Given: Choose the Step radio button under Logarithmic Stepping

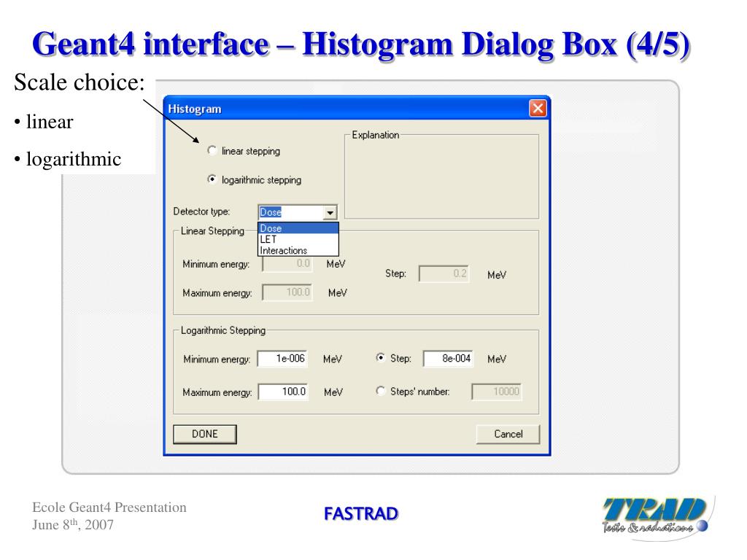Looking at the screenshot, I should (380, 357).
